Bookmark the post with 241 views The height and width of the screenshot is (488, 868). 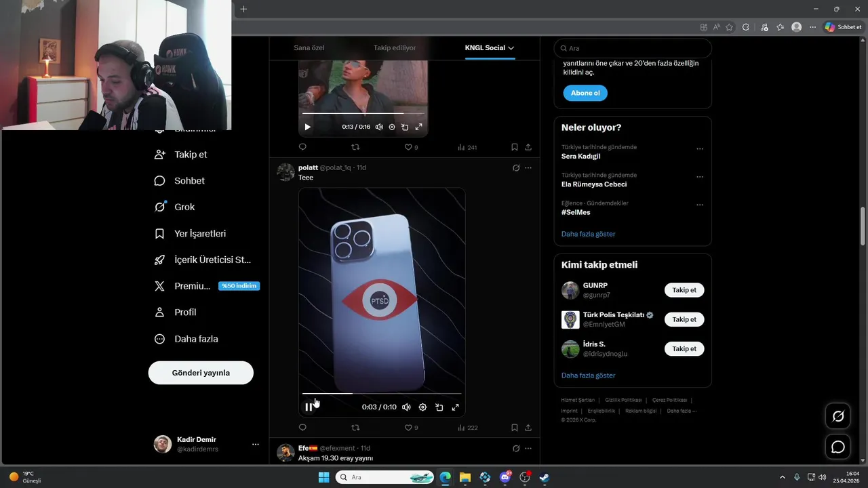point(515,147)
